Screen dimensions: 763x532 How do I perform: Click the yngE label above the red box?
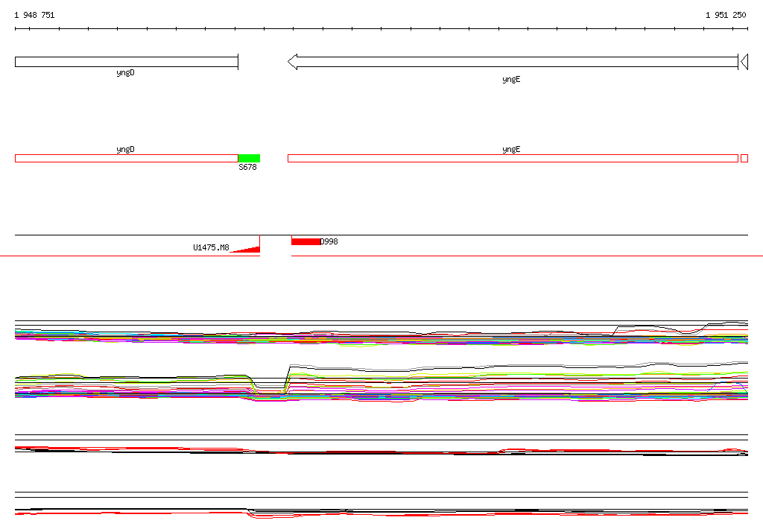click(x=511, y=150)
